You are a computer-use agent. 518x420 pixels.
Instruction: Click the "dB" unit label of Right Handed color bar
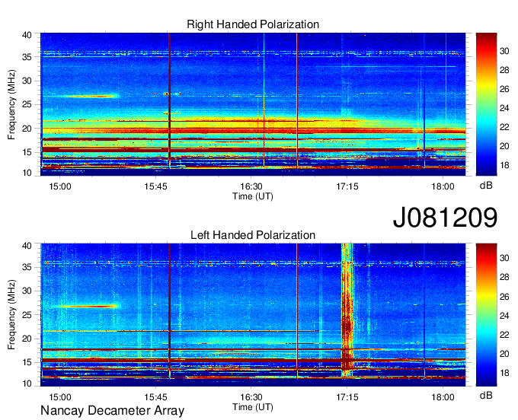click(486, 186)
